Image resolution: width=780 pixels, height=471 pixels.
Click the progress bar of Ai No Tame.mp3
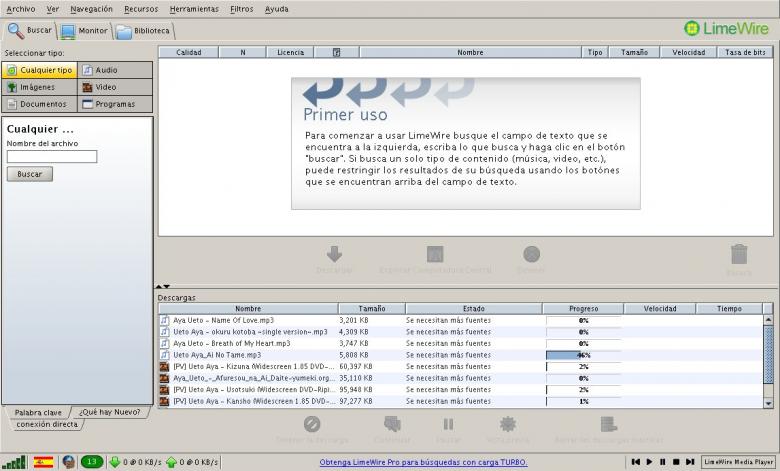point(584,355)
